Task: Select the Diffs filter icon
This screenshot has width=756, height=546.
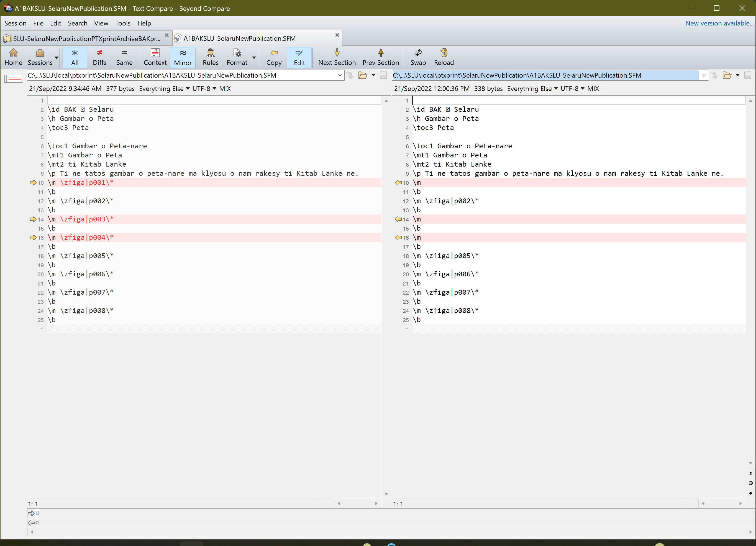Action: point(99,57)
